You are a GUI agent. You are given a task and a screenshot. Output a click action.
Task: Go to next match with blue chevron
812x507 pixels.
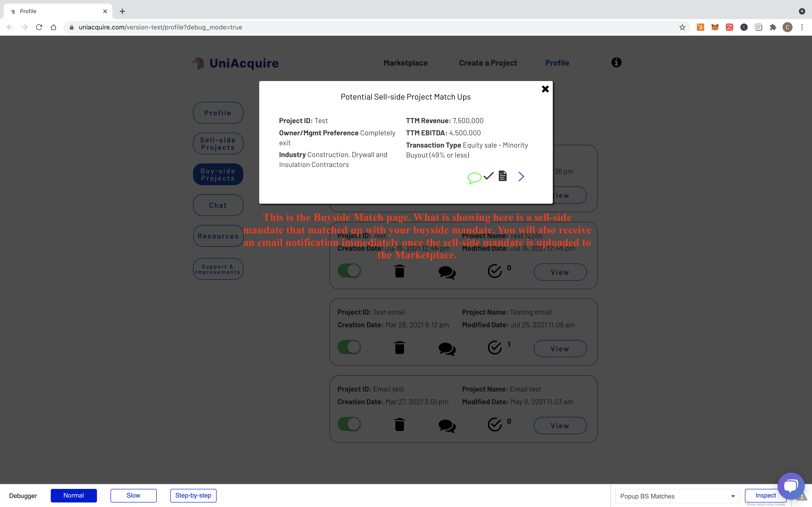[521, 176]
